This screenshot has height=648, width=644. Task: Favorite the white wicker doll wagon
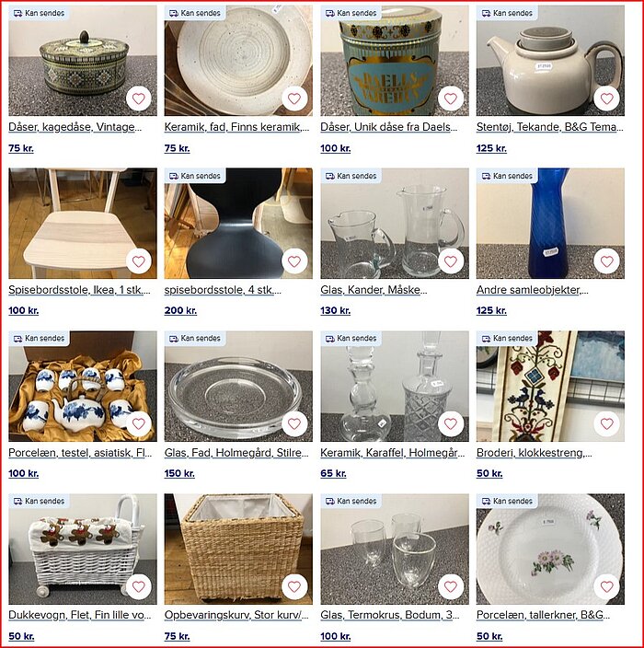(138, 586)
